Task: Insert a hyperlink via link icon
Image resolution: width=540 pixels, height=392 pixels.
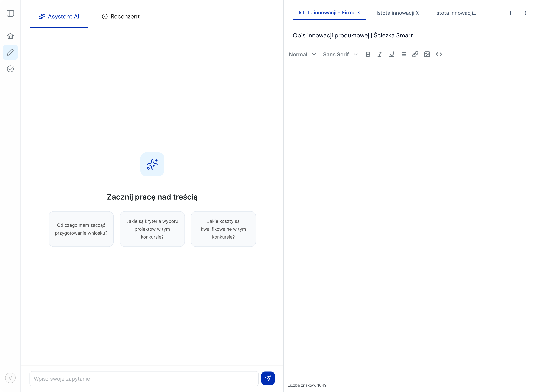Action: [415, 54]
